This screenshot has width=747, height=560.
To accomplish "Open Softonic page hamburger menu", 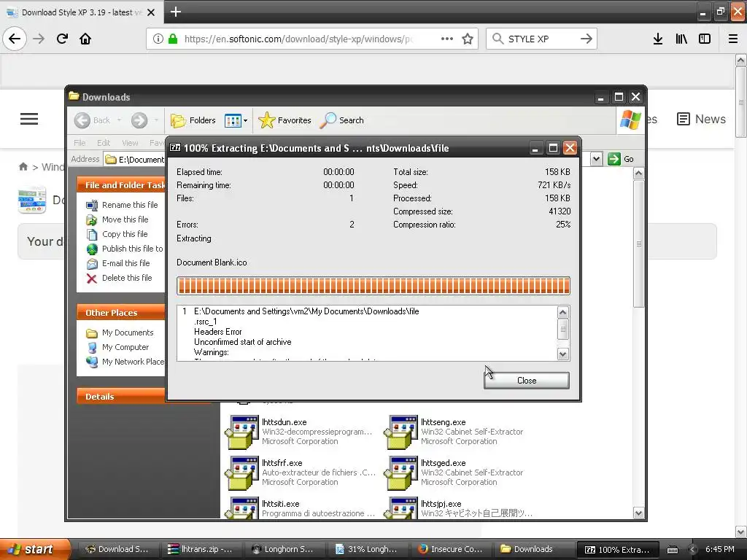I will point(29,119).
